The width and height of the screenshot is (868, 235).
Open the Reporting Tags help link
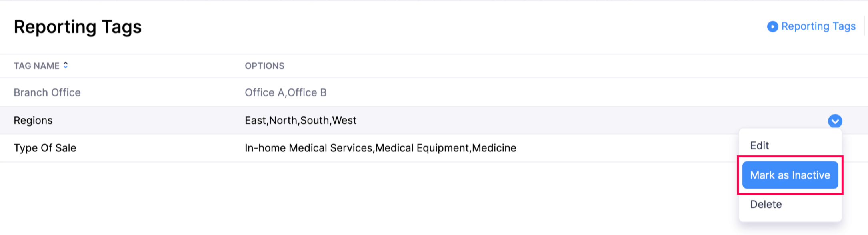point(818,26)
